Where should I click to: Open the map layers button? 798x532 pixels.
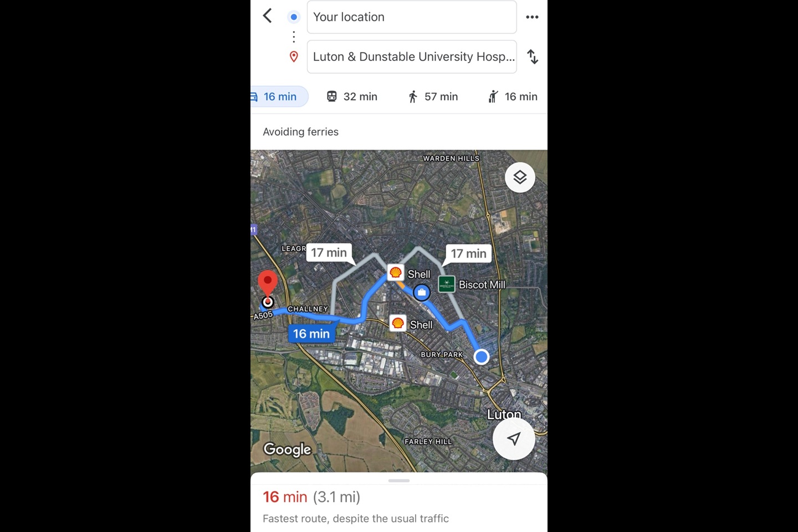click(x=520, y=177)
